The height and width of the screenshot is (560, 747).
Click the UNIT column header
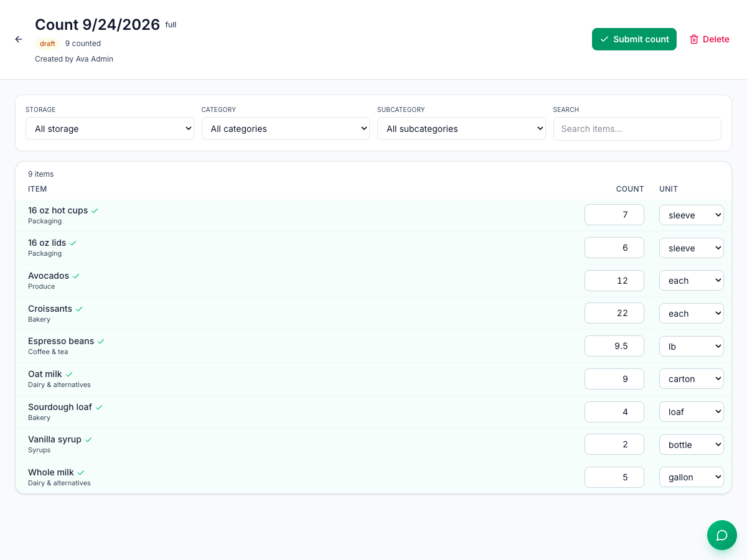click(669, 189)
